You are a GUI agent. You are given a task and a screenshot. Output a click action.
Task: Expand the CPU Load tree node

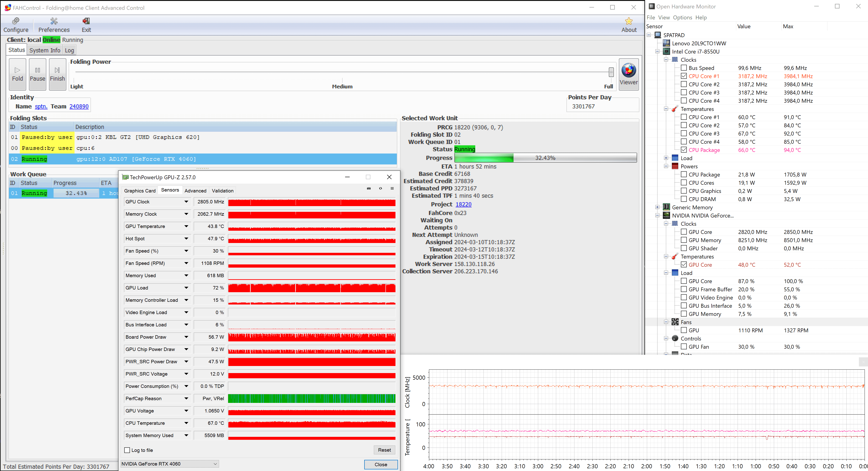666,158
